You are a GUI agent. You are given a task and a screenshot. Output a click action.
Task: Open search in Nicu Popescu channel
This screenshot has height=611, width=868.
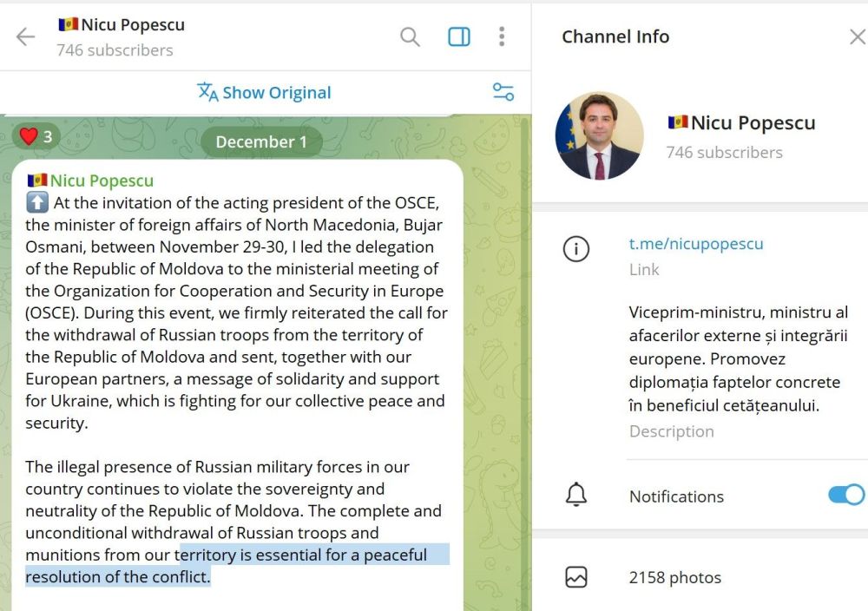point(410,37)
